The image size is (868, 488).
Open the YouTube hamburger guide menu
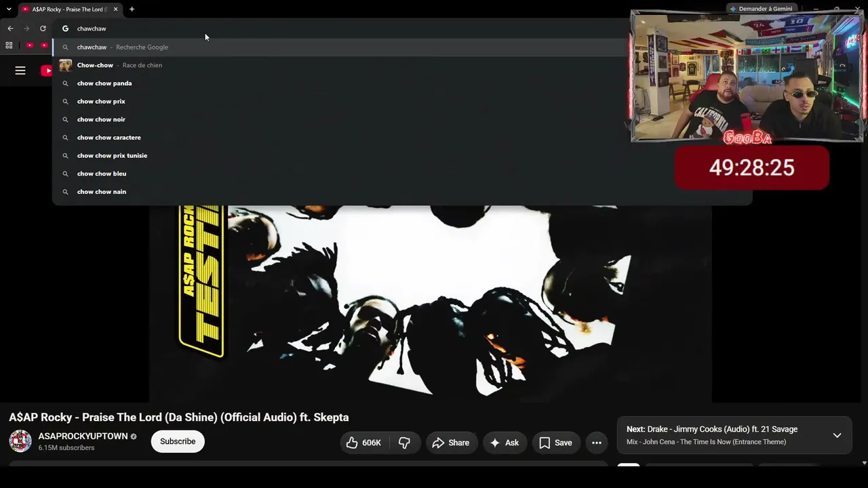20,70
